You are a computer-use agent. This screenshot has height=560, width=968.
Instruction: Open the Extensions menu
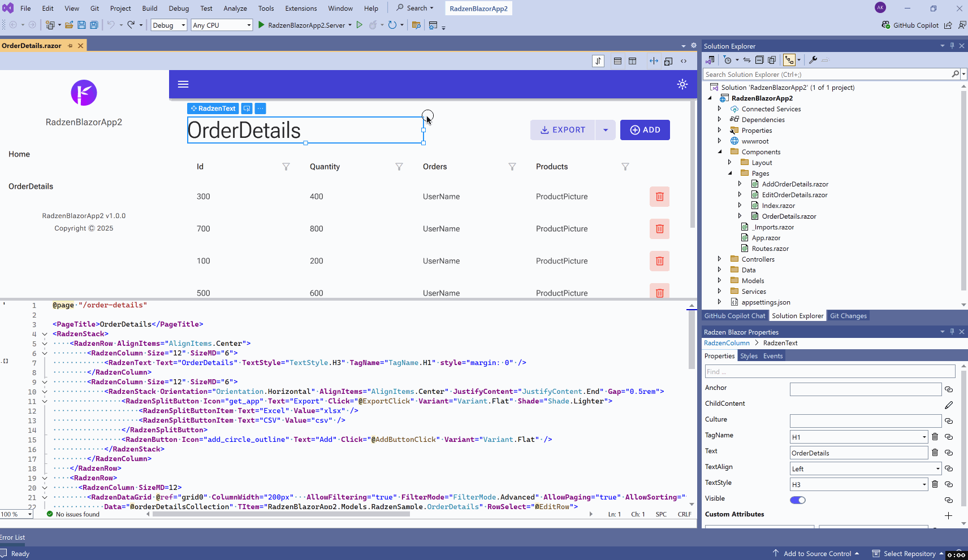pos(301,8)
